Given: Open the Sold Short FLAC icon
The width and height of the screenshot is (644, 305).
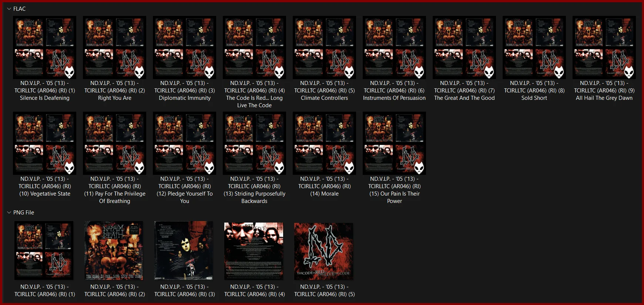Looking at the screenshot, I should [534, 47].
